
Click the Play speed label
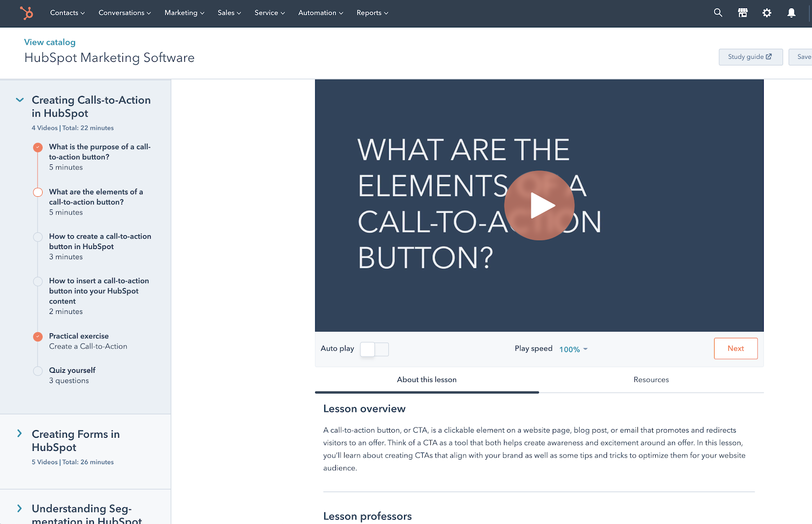tap(533, 348)
